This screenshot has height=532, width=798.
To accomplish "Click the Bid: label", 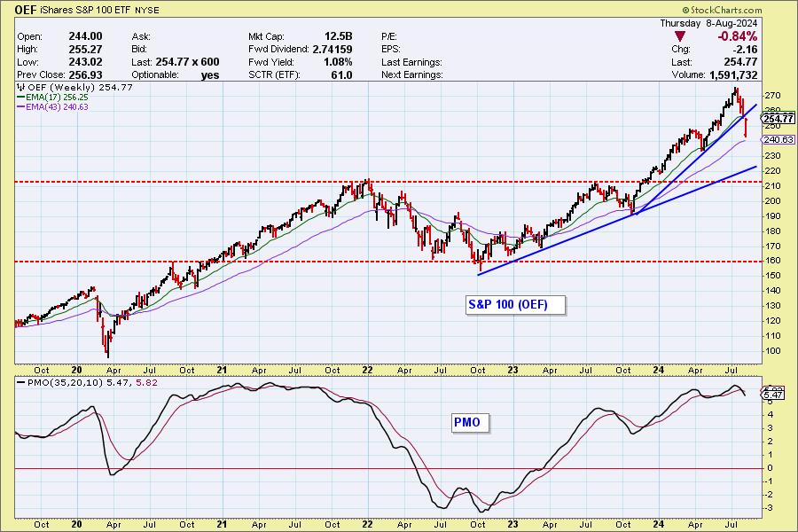I will point(139,50).
